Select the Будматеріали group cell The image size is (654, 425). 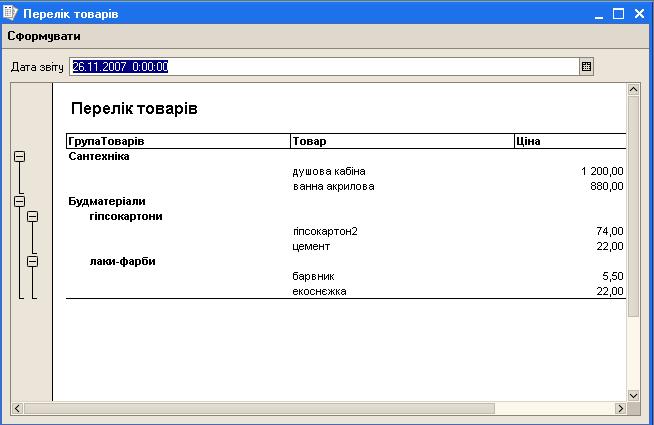coord(107,201)
